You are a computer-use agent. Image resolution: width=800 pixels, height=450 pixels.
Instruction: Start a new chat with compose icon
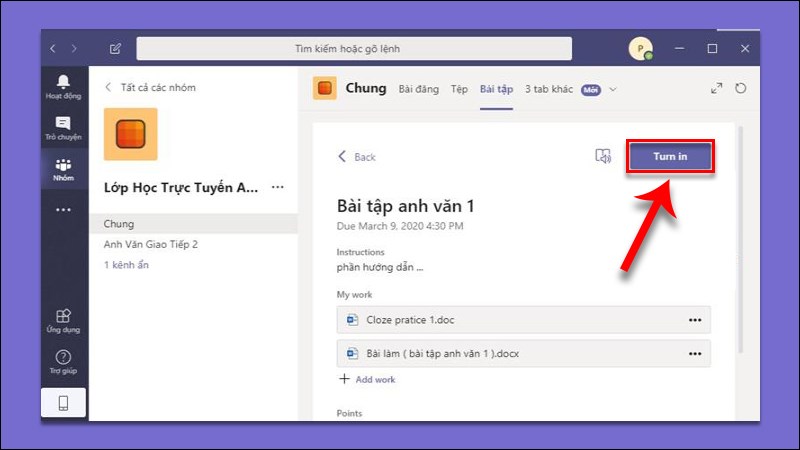115,48
